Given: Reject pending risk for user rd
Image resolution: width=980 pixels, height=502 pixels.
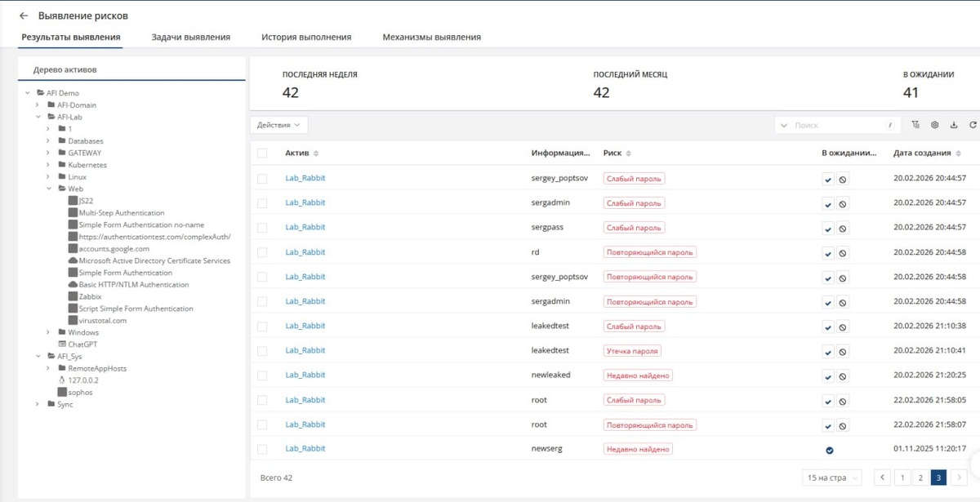Looking at the screenshot, I should pos(843,254).
